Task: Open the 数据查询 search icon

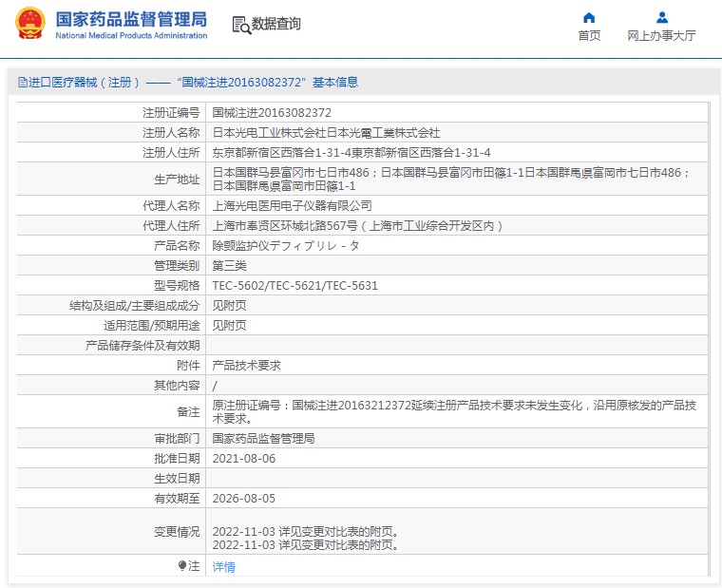Action: [x=241, y=25]
